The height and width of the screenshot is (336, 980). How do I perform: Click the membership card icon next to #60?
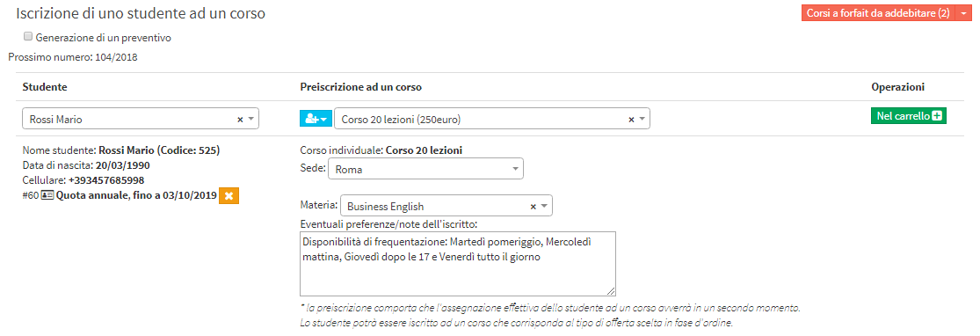[x=47, y=196]
